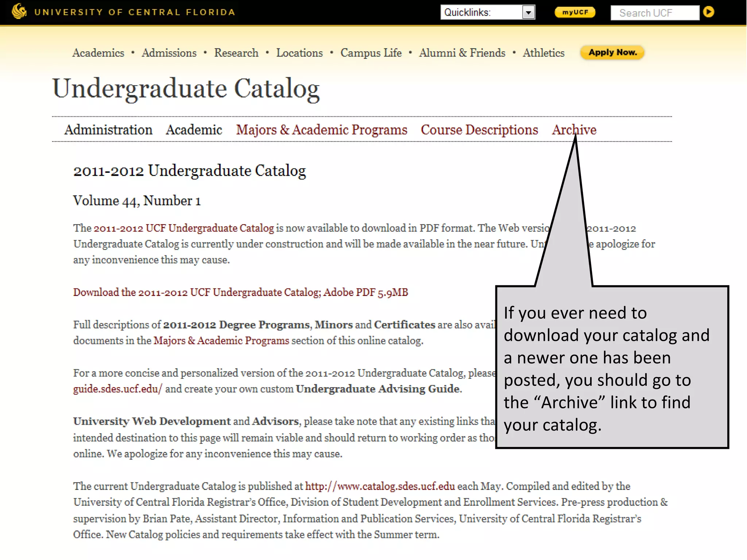Click the Apply Now button
The height and width of the screenshot is (560, 747).
(612, 52)
